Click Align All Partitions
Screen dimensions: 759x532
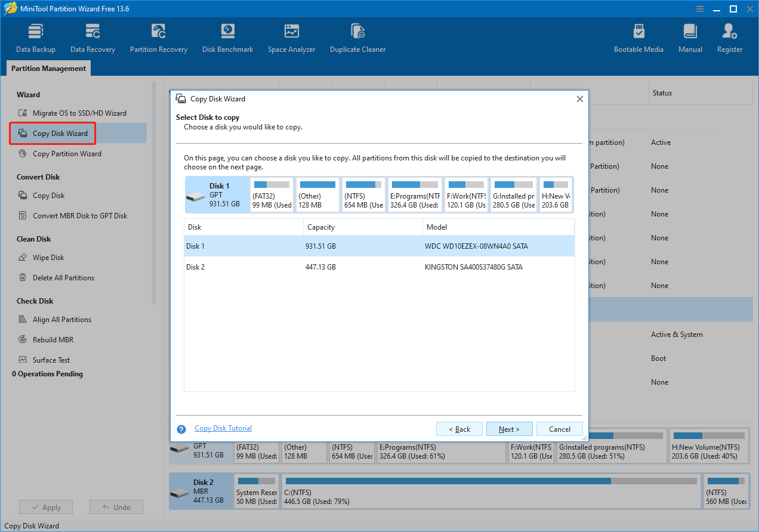click(56, 320)
